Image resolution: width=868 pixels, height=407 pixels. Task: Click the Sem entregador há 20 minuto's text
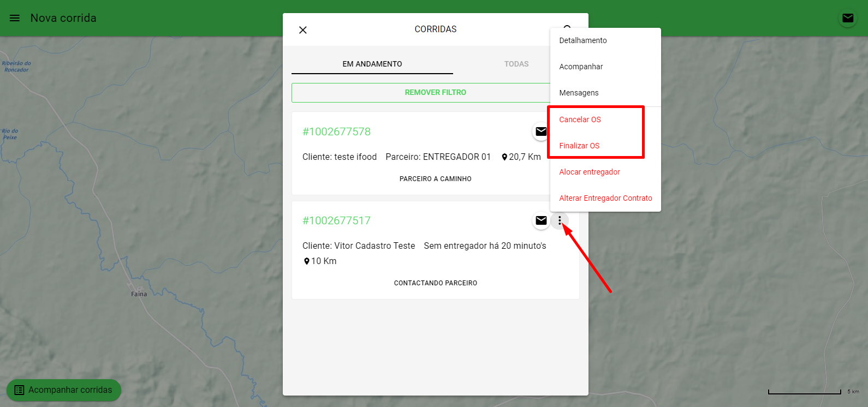[485, 246]
